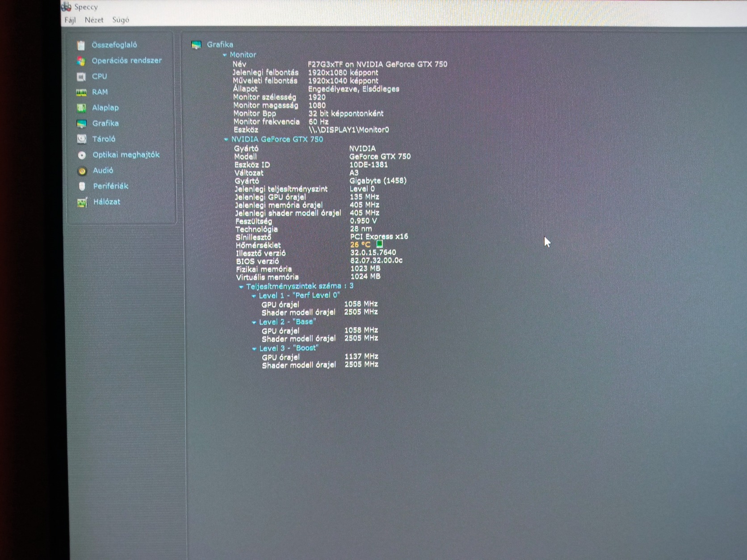Click the Gigabyte (1458) manufacturer value
This screenshot has height=560, width=747.
tap(378, 181)
